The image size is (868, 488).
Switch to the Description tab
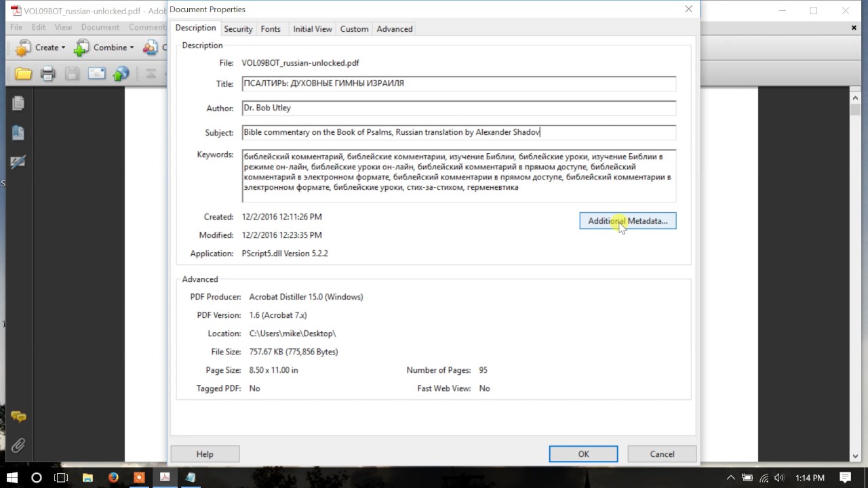pos(195,28)
